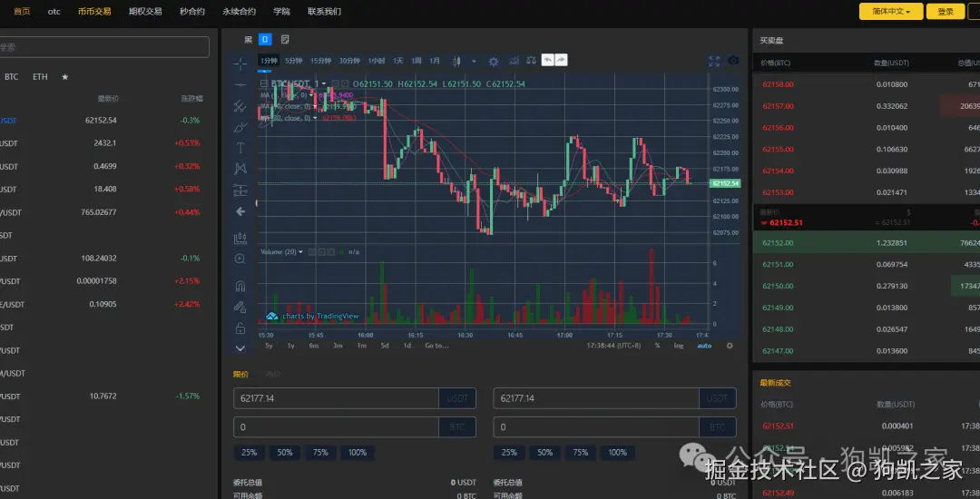The width and height of the screenshot is (980, 499).
Task: Open the 简体中文 language dropdown
Action: (x=891, y=11)
